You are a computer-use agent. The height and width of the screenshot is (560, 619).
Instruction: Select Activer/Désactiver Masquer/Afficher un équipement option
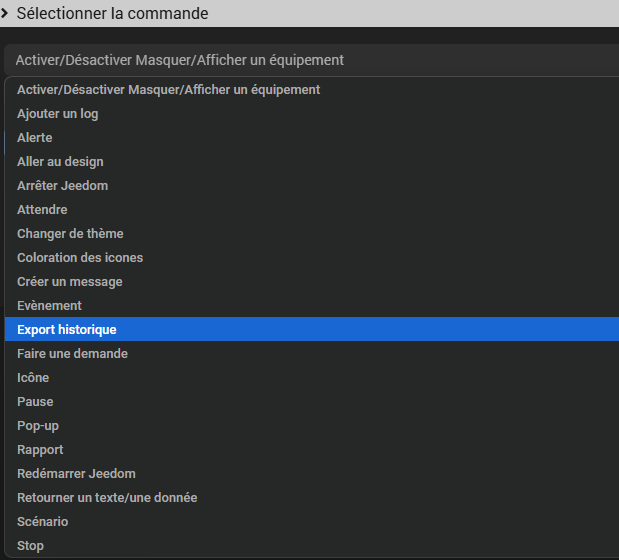coord(312,90)
